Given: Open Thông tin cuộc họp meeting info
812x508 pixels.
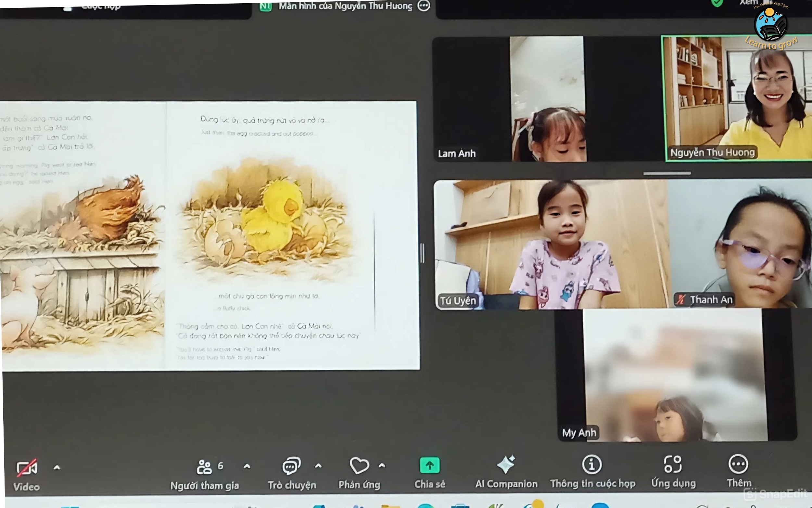Looking at the screenshot, I should [x=592, y=472].
